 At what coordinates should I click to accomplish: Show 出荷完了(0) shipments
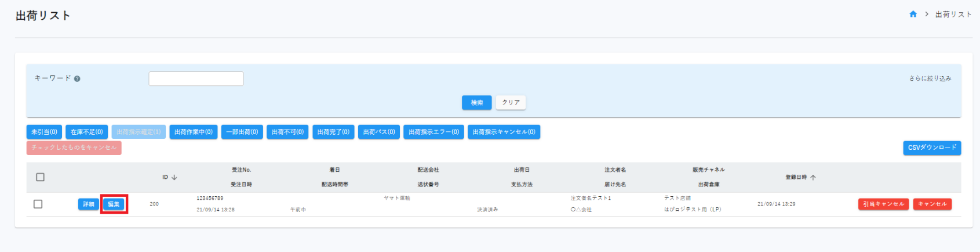click(x=333, y=132)
